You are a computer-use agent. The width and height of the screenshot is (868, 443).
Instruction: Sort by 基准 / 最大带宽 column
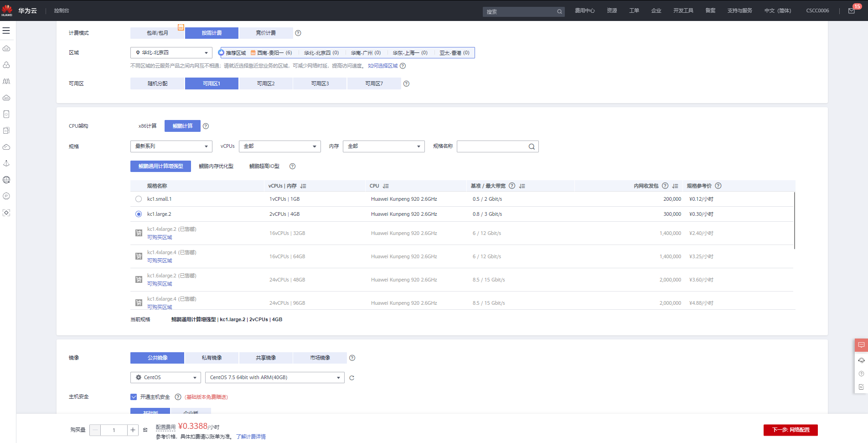pyautogui.click(x=522, y=186)
